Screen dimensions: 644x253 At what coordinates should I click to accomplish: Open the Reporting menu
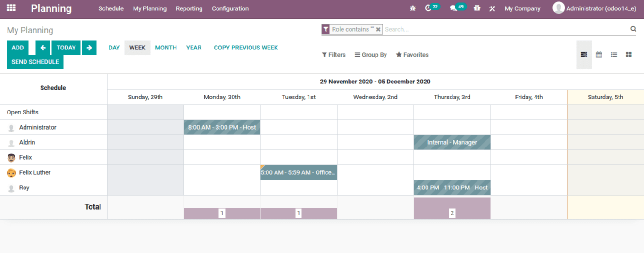[x=189, y=8]
